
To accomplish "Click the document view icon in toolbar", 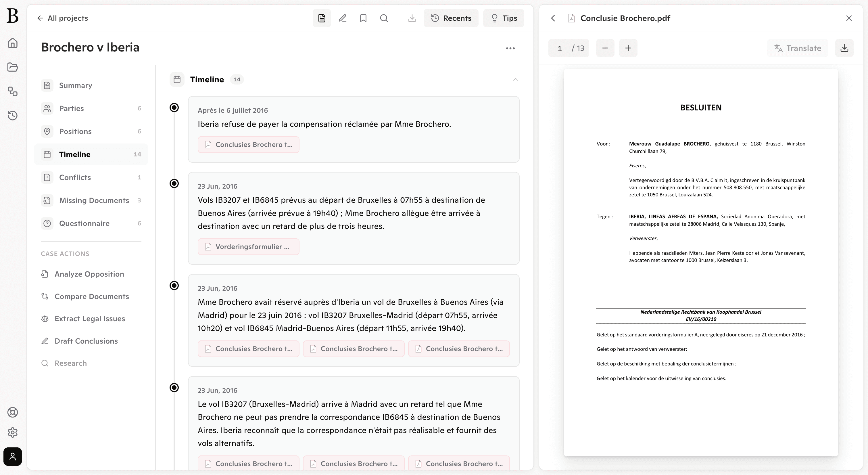I will (x=321, y=18).
